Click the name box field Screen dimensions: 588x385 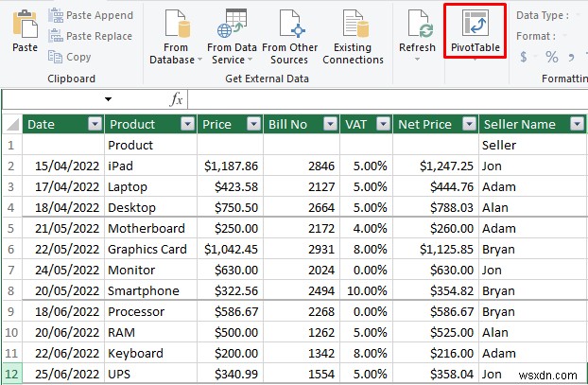pos(53,99)
